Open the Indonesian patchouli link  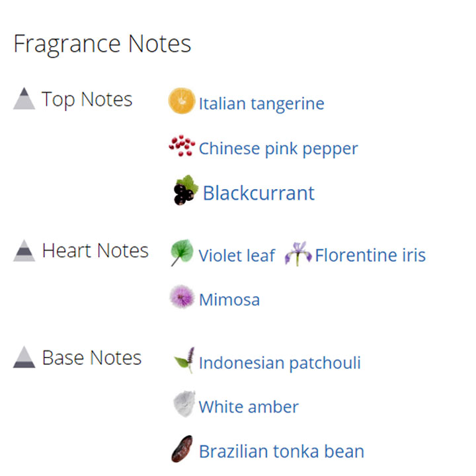280,363
